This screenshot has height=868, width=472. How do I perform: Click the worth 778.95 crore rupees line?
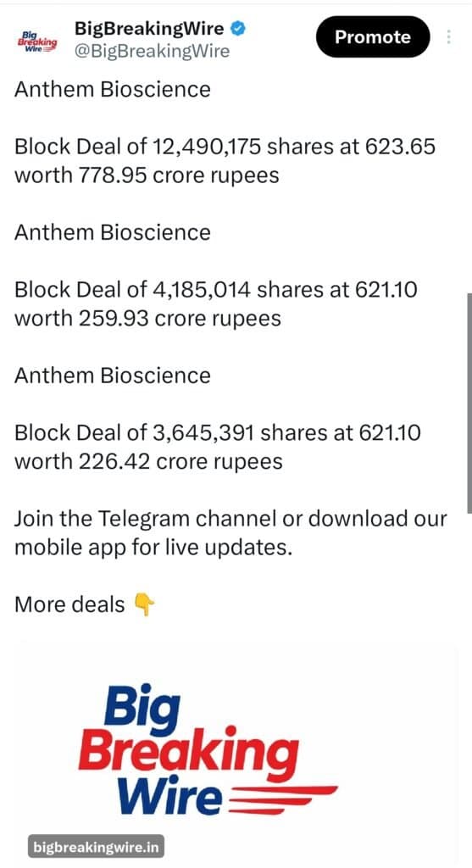tap(147, 175)
